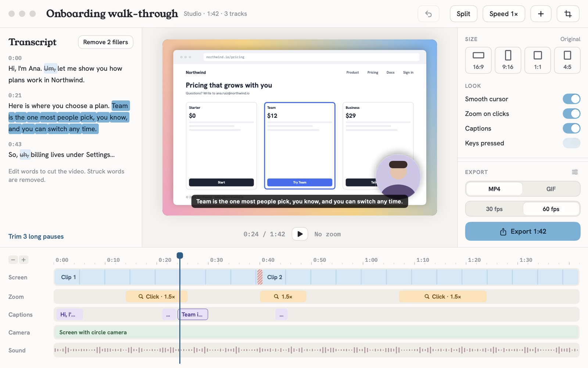Viewport: 588px width, 368px height.
Task: Toggle Zoom on clicks switch
Action: point(571,114)
